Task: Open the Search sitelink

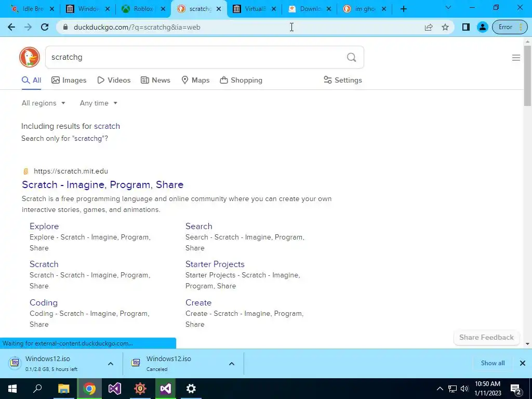Action: click(x=199, y=227)
